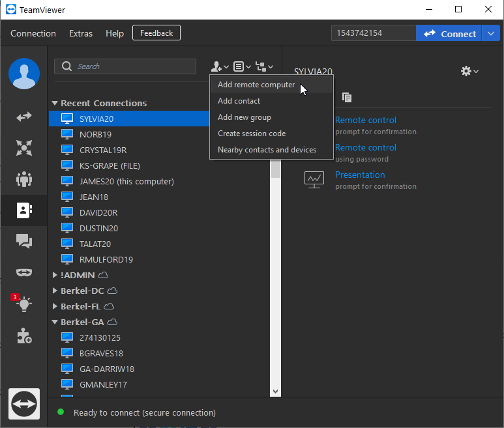Viewport: 504px width, 428px height.
Task: Click the Feedback button
Action: (156, 33)
